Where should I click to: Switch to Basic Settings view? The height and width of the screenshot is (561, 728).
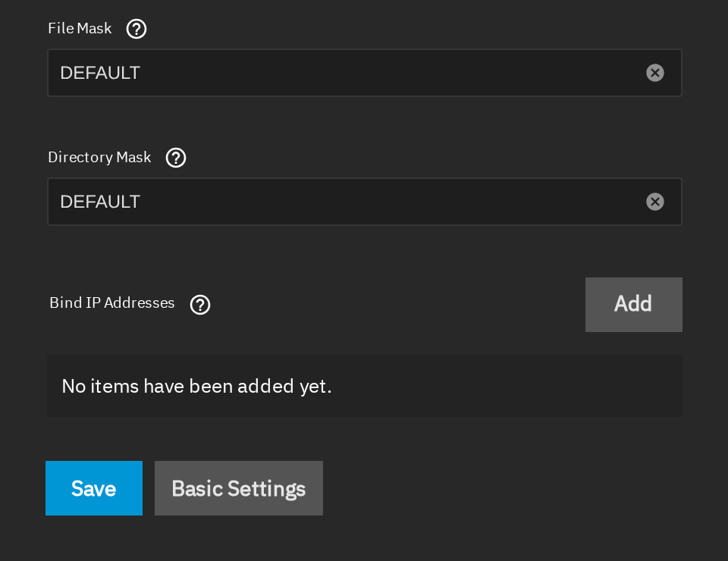pyautogui.click(x=239, y=488)
